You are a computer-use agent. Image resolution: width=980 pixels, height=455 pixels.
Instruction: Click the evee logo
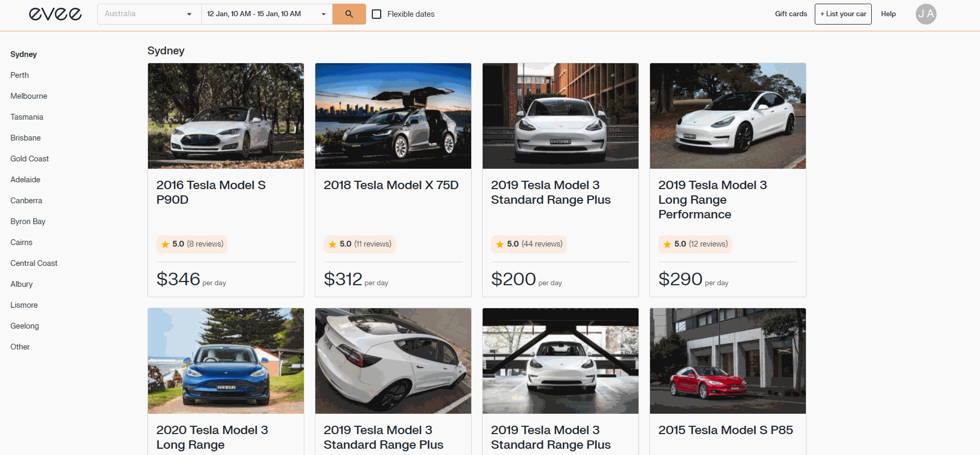click(x=55, y=14)
